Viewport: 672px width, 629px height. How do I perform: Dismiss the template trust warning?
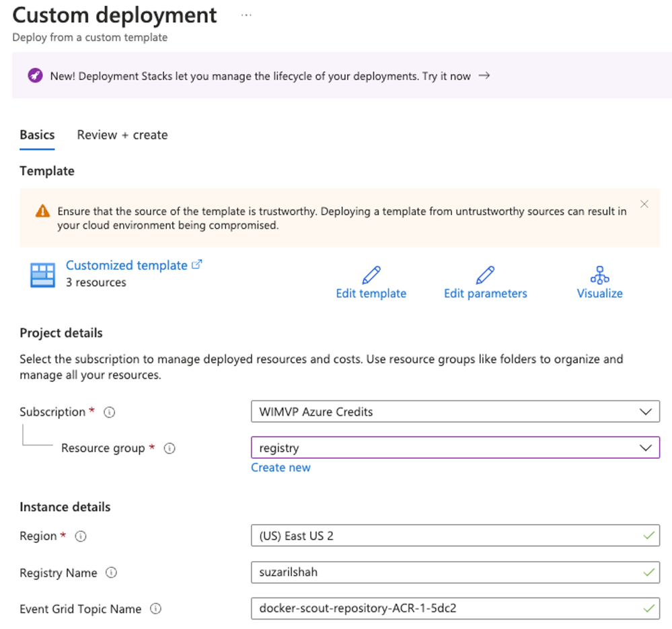point(644,205)
